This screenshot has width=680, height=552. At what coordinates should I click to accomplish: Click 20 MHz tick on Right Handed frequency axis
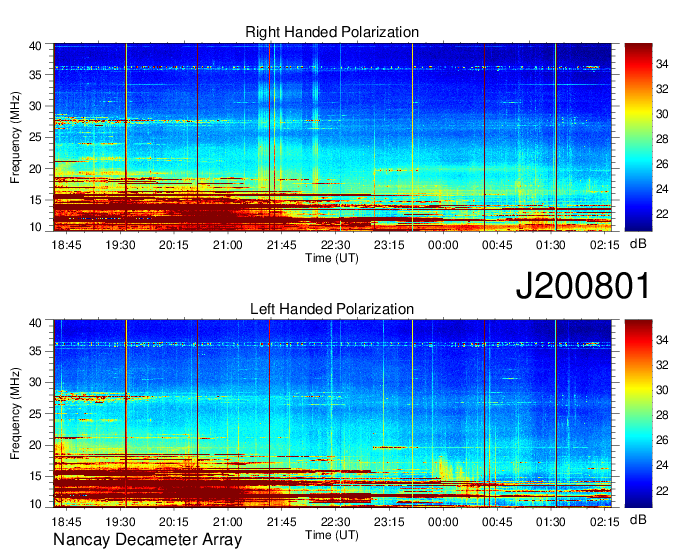coord(35,169)
